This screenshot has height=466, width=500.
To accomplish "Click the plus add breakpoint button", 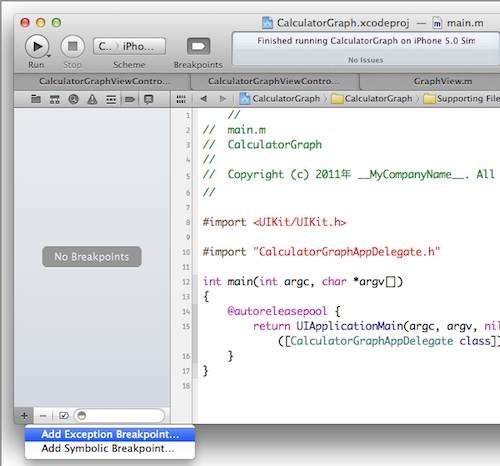I will tap(24, 416).
